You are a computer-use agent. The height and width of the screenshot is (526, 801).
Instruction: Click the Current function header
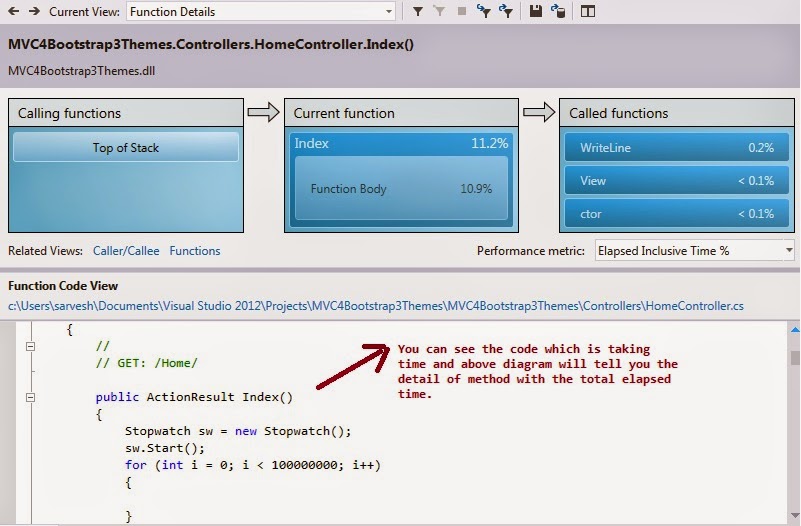point(401,113)
